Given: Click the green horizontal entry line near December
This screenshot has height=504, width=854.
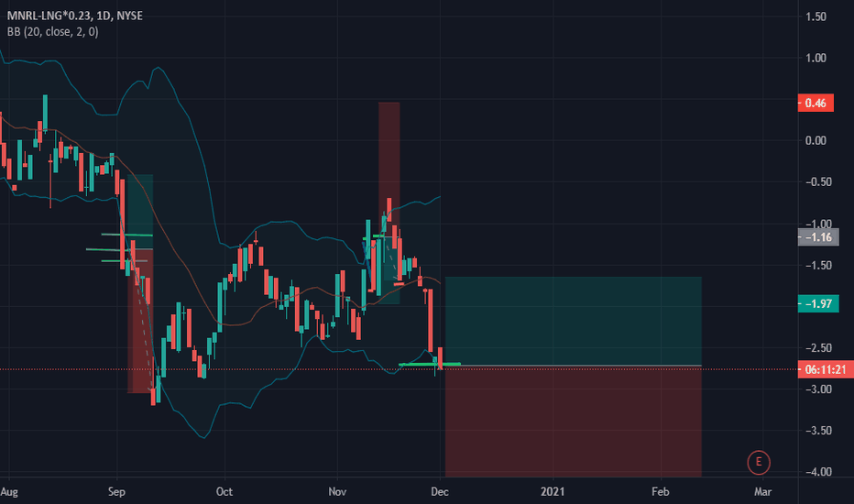Looking at the screenshot, I should 430,364.
